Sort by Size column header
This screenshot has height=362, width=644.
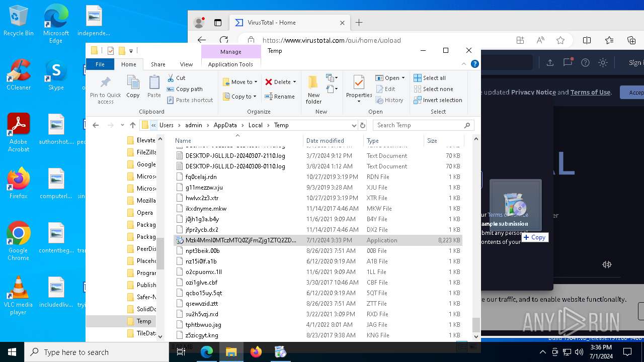tap(444, 141)
